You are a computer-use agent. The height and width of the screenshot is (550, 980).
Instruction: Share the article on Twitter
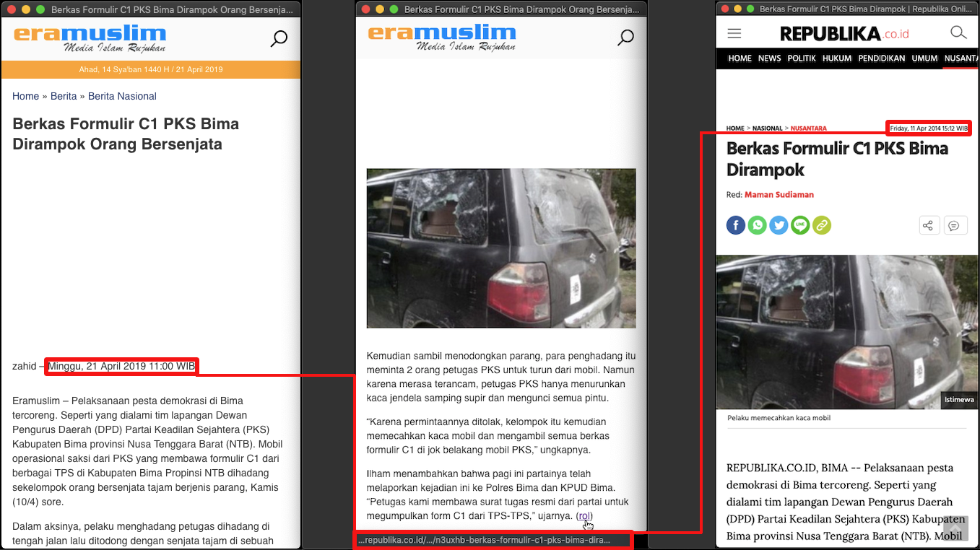(x=779, y=225)
